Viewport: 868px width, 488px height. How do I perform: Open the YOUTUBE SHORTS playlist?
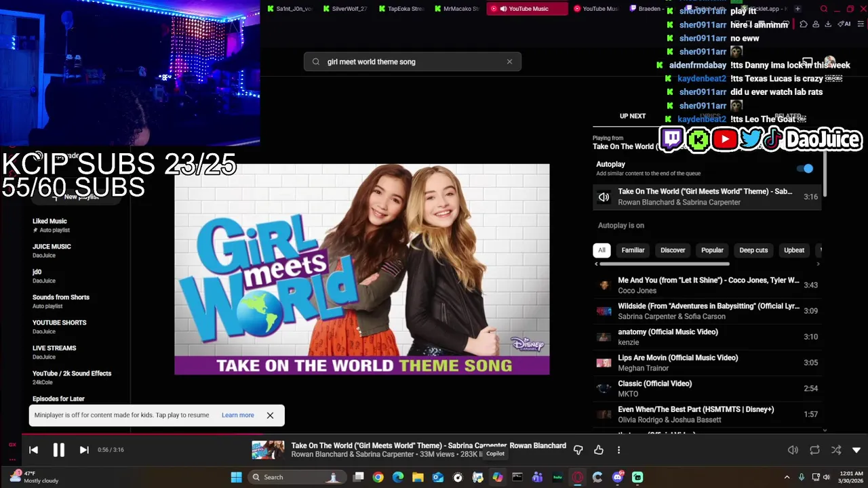(x=77, y=327)
